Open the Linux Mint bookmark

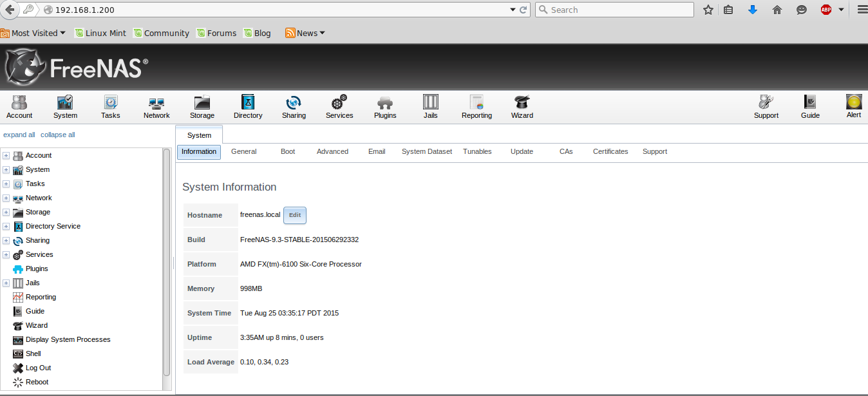click(100, 33)
